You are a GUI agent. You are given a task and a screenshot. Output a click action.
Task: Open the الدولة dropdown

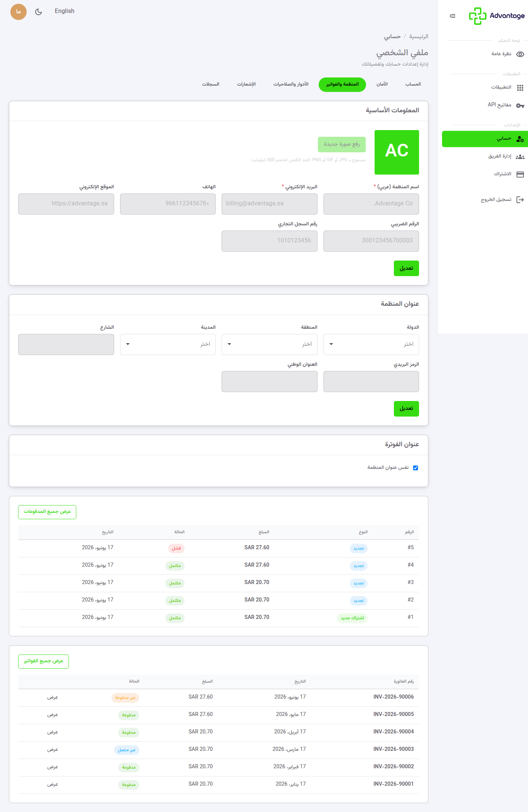tap(371, 344)
